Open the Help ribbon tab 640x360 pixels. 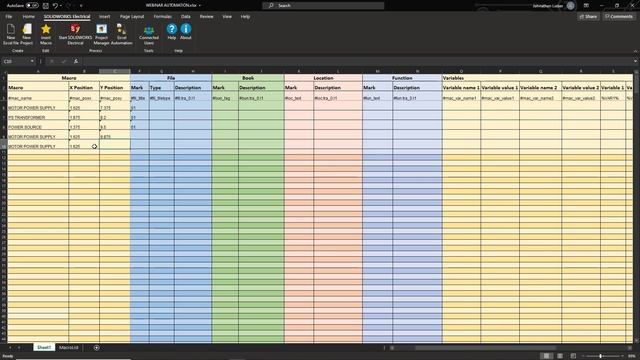(245, 17)
